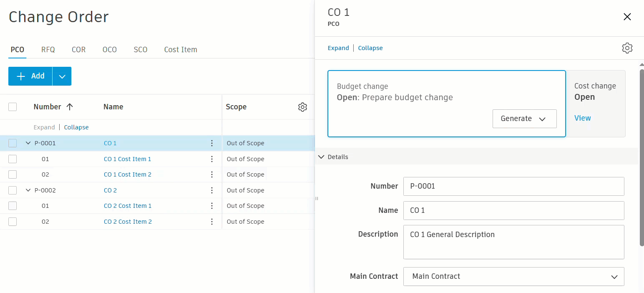This screenshot has width=644, height=293.
Task: Collapse the P-0001 tree row
Action: pyautogui.click(x=28, y=143)
